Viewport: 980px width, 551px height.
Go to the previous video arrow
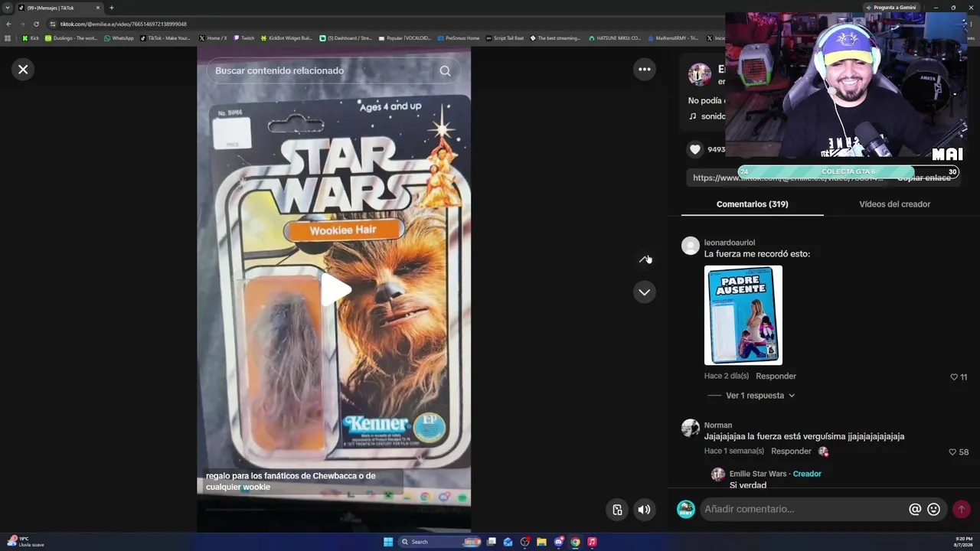point(645,260)
